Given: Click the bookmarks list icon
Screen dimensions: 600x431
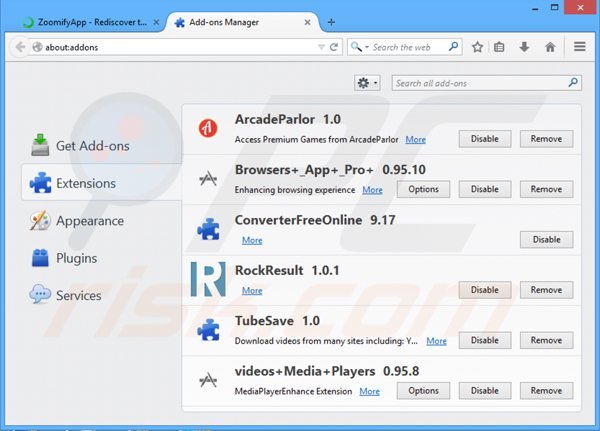Looking at the screenshot, I should tap(501, 47).
